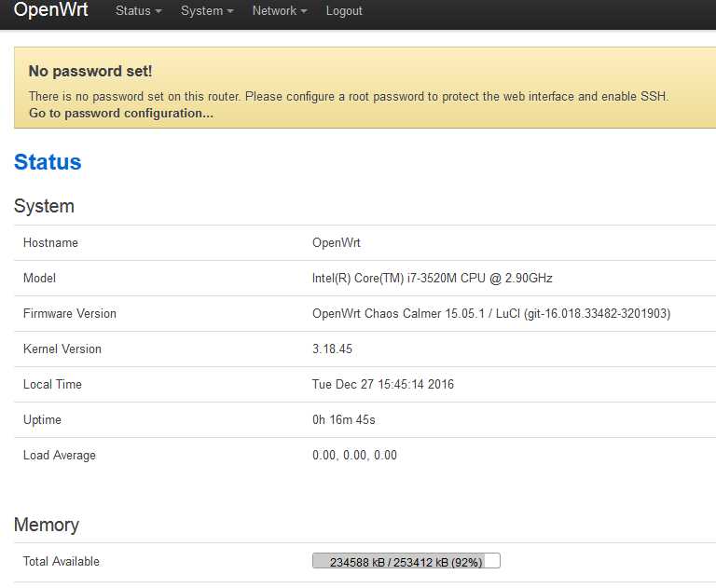This screenshot has width=716, height=588.
Task: Click the blue Status page heading
Action: pos(48,162)
